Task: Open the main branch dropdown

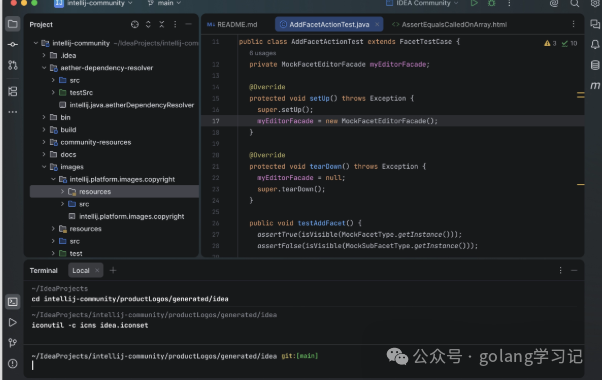Action: pos(164,3)
